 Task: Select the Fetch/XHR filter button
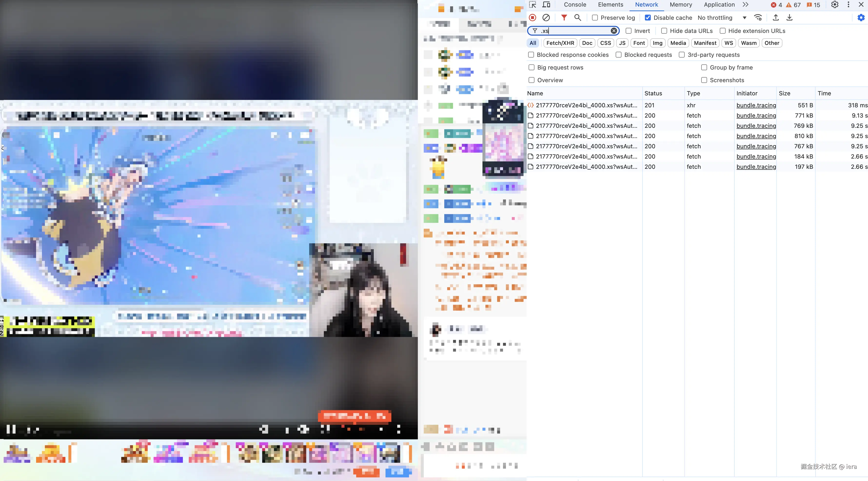pos(560,43)
